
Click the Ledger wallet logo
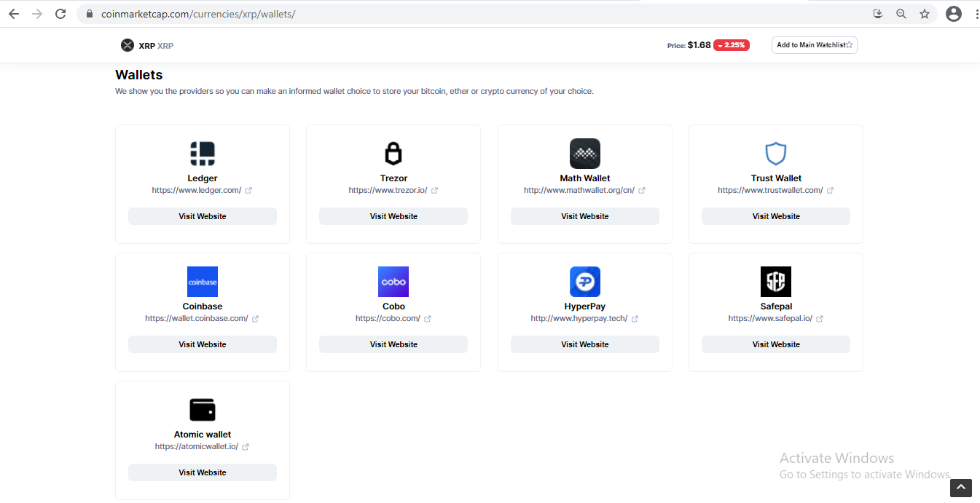203,154
